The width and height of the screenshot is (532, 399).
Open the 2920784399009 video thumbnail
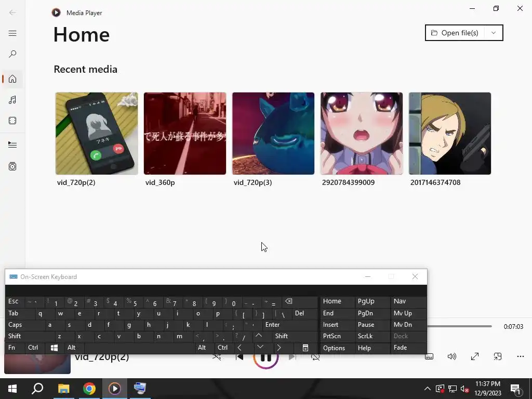click(362, 134)
